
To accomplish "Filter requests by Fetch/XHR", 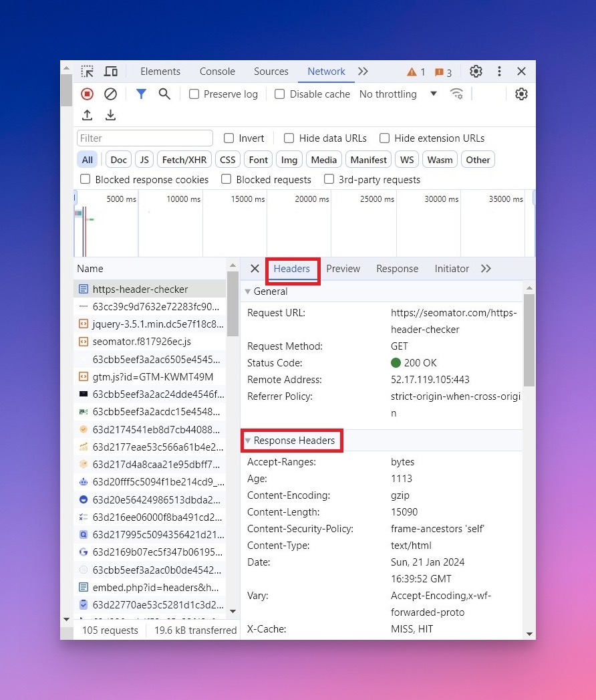I will coord(184,159).
